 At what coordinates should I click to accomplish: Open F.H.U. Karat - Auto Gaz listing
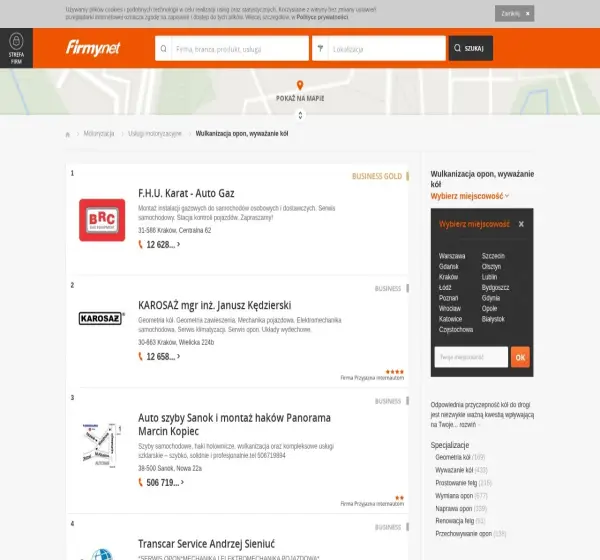pyautogui.click(x=186, y=193)
